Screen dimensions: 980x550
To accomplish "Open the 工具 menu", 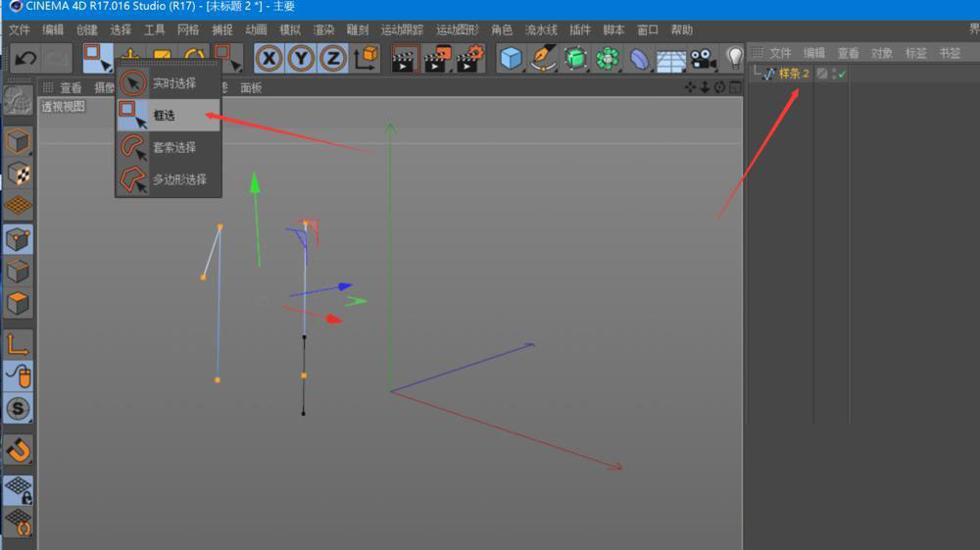I will click(x=154, y=30).
